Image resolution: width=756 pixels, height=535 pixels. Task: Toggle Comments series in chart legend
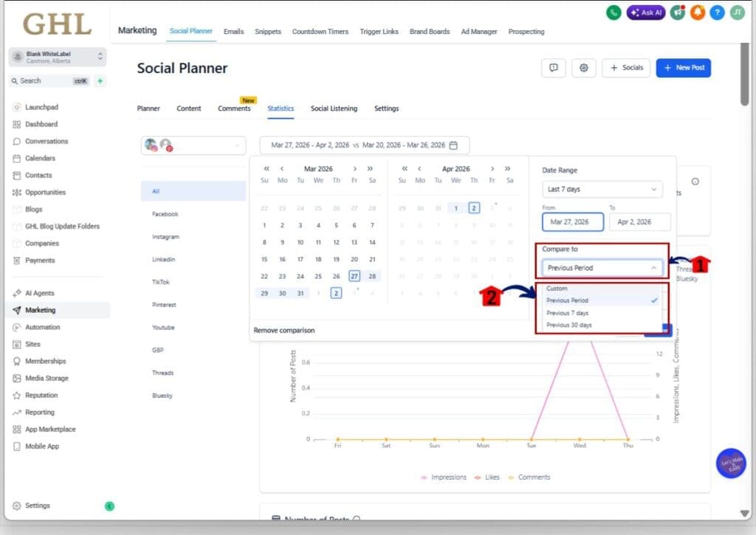coord(529,477)
